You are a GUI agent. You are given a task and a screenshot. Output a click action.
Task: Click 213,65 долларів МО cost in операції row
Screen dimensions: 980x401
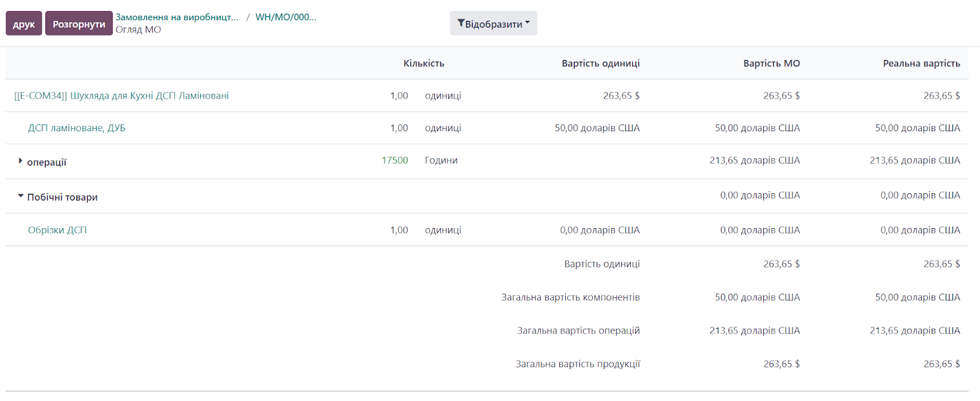(755, 160)
